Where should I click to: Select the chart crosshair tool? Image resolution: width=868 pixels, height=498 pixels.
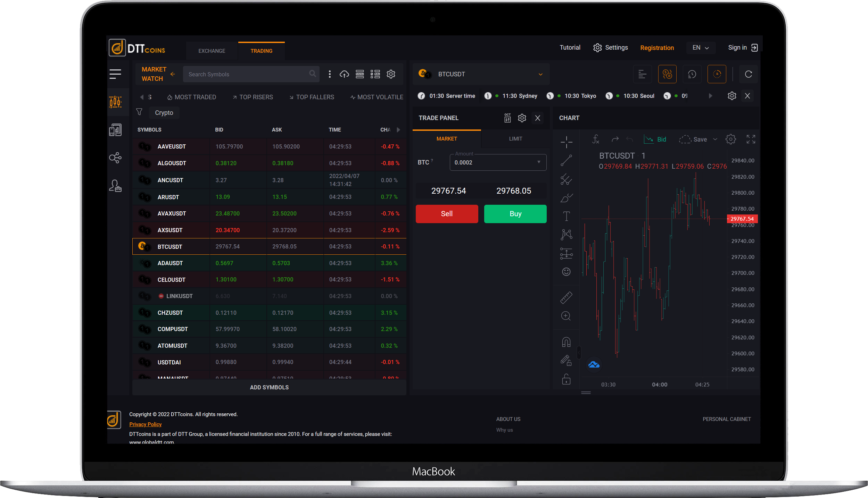click(567, 142)
